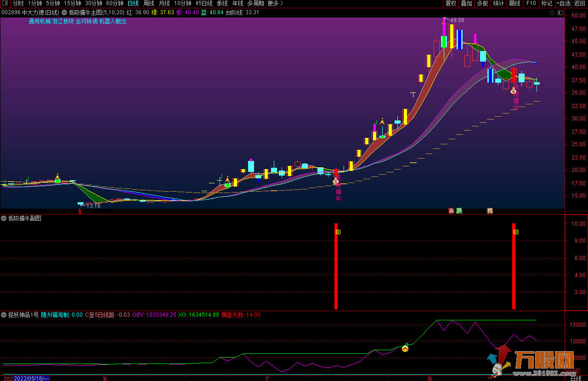
Task: Click the 含可转债 concept link
Action: click(86, 21)
